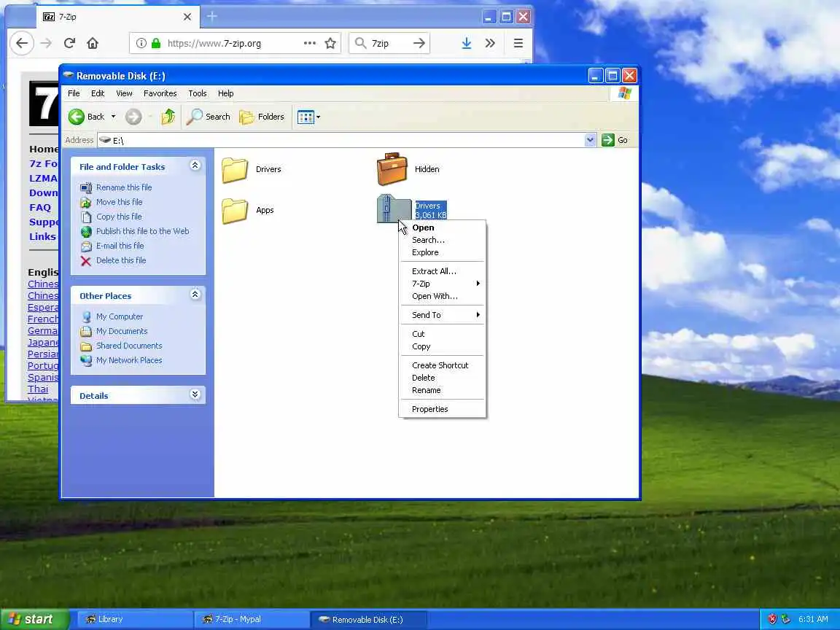Collapse the Other Places panel
The image size is (840, 630).
point(195,295)
